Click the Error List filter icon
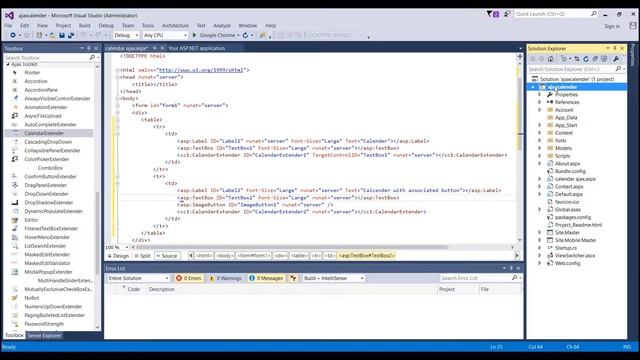Screen dimensions: 640x360 (x=293, y=278)
